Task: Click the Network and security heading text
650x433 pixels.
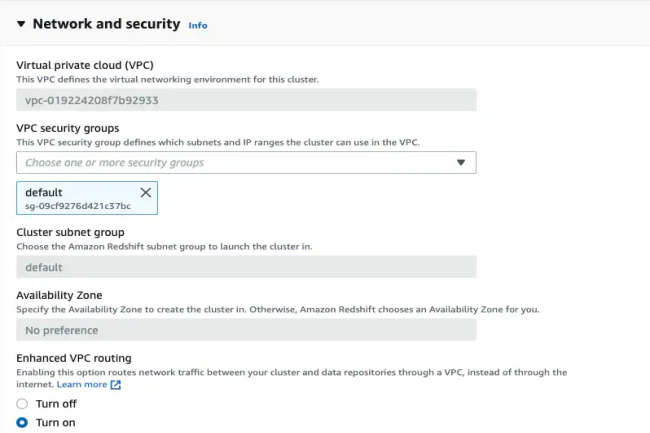Action: [106, 24]
